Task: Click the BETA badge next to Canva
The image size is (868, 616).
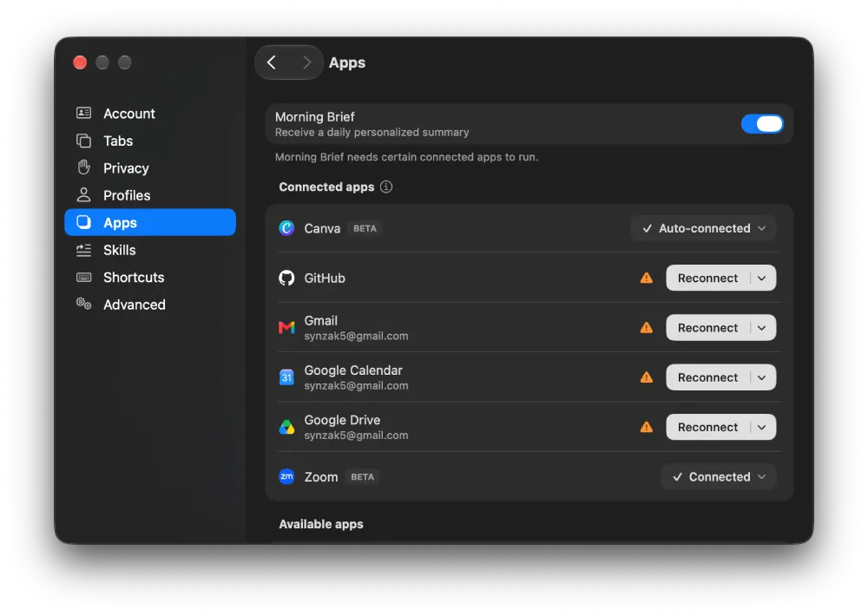Action: [365, 228]
